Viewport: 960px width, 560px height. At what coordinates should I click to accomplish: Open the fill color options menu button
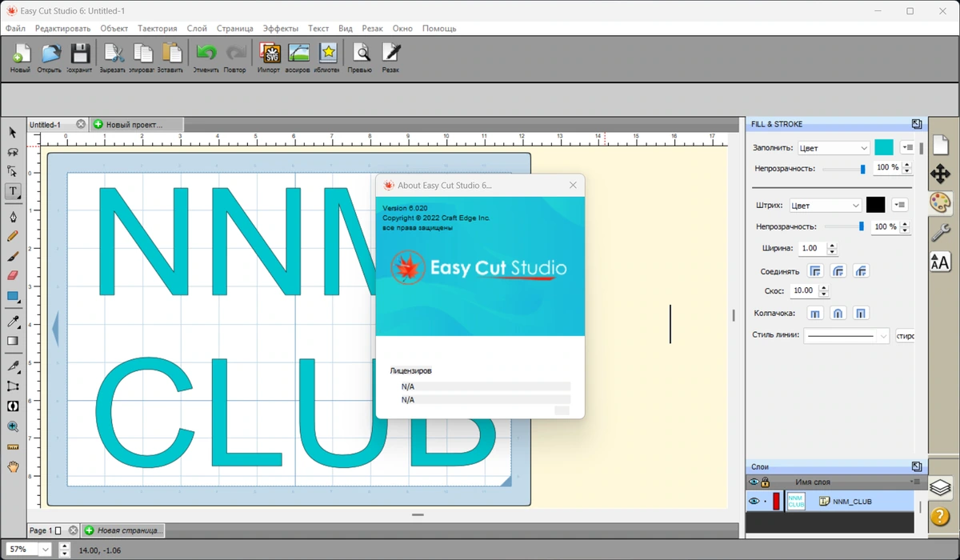pos(907,148)
